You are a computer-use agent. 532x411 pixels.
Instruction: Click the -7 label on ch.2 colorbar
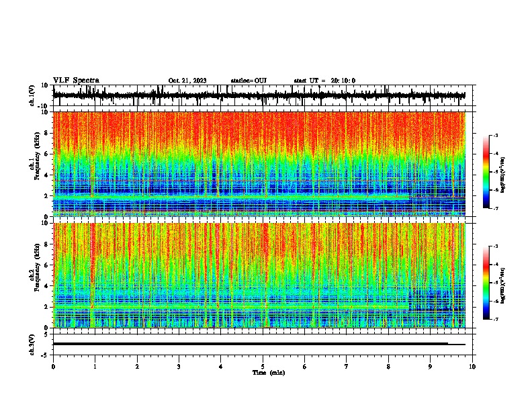pos(495,320)
